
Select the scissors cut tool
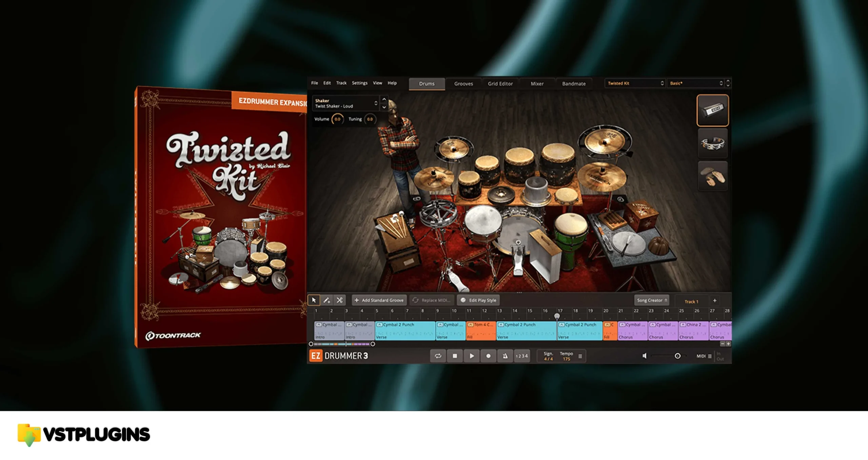pos(339,300)
